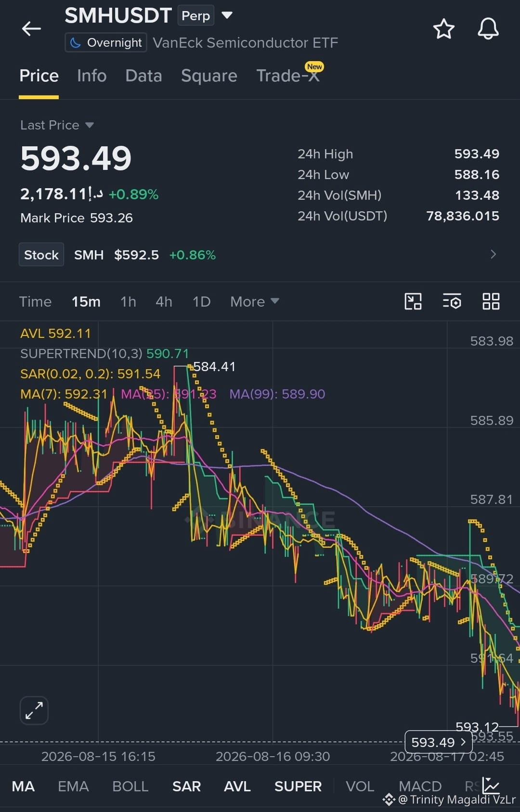Tap the 24h High value 593.49
The height and width of the screenshot is (812, 520).
(x=477, y=154)
